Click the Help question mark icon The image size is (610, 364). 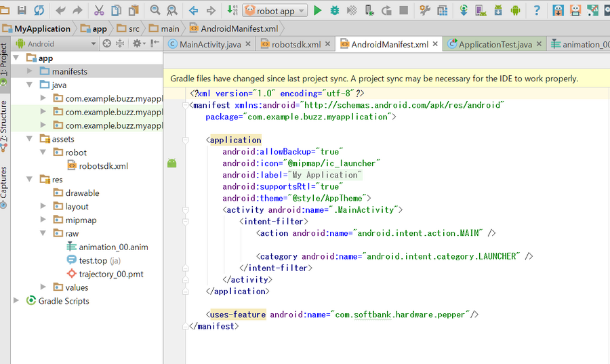(x=536, y=10)
